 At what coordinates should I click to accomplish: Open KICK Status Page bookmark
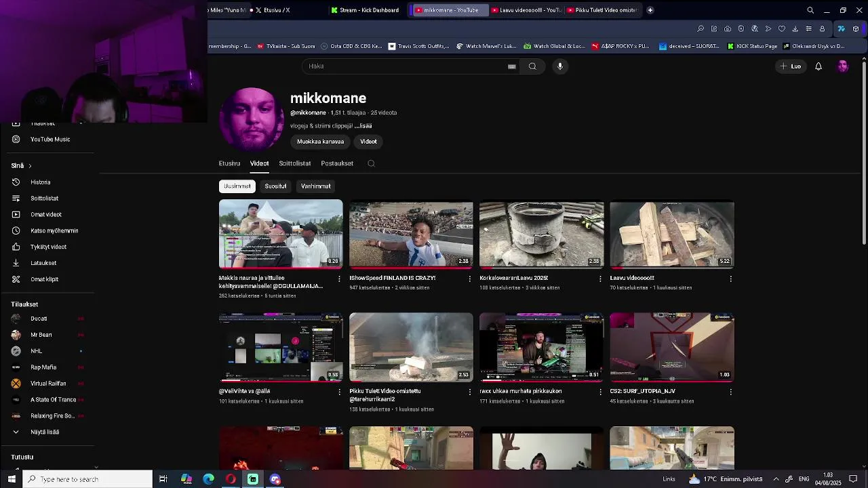coord(753,46)
